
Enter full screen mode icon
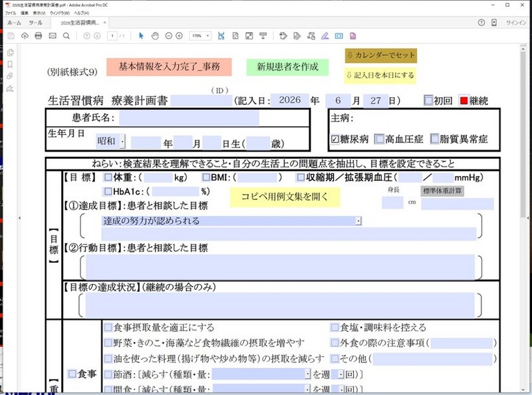(249, 36)
